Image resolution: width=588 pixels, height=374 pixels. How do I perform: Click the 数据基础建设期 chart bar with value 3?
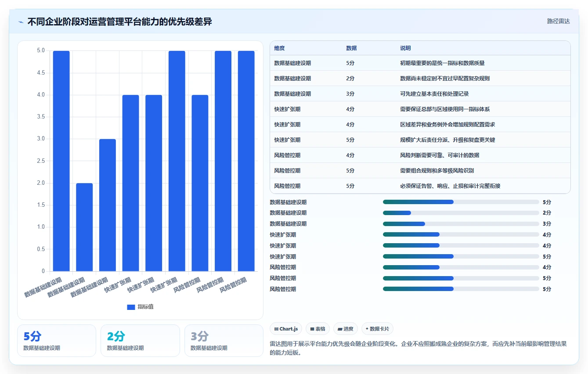click(x=108, y=205)
